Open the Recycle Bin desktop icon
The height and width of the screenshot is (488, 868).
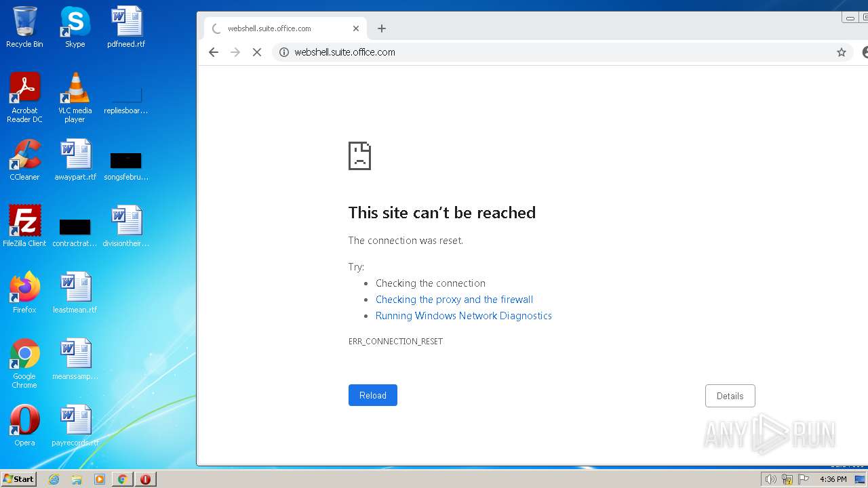coord(24,27)
